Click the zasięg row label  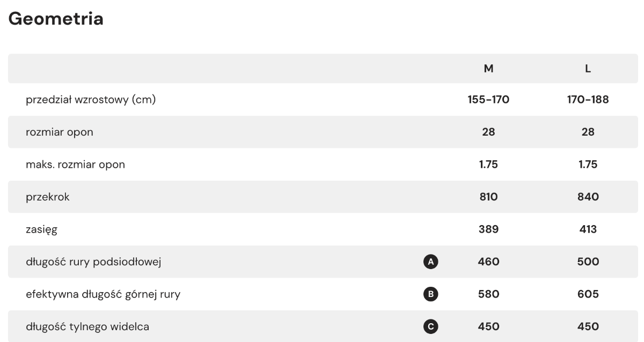[x=41, y=230]
